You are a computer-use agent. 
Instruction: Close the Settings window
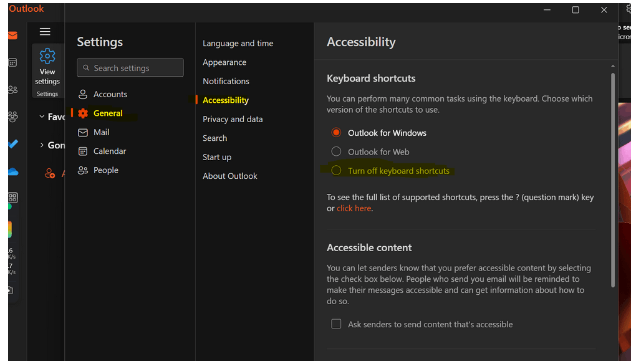click(x=604, y=10)
